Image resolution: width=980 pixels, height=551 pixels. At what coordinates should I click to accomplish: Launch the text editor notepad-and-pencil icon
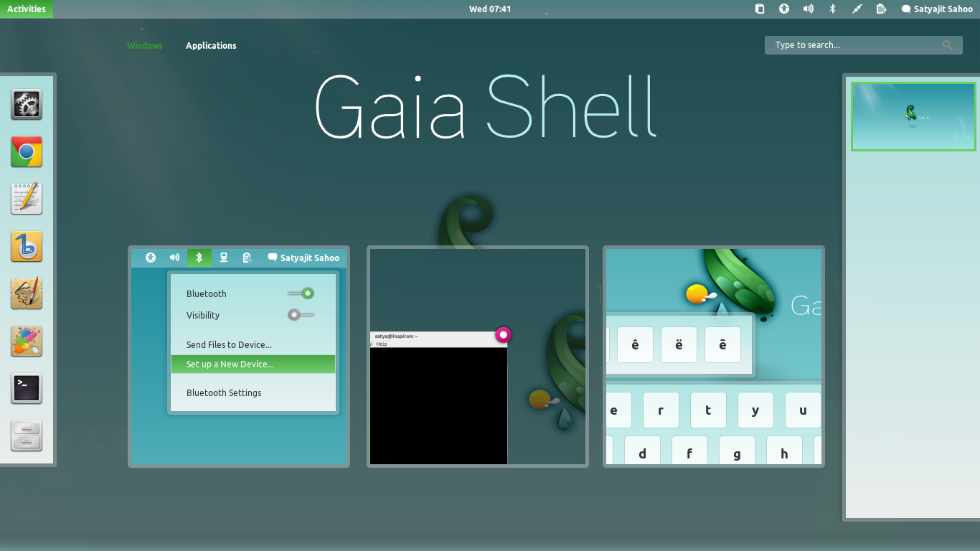pos(27,199)
